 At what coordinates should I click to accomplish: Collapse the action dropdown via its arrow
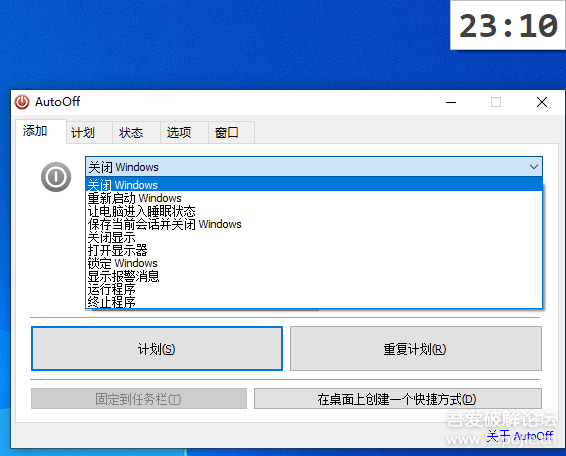(x=534, y=167)
